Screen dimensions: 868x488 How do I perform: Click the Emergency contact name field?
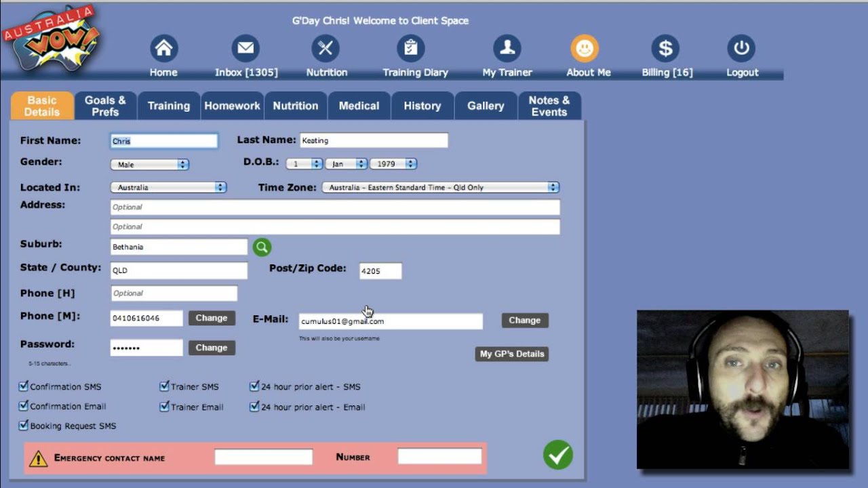tap(264, 457)
